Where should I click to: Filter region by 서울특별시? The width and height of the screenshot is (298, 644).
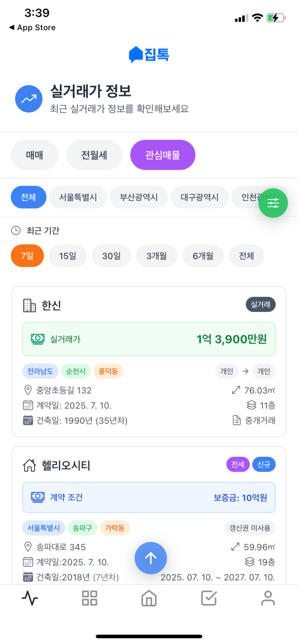[x=78, y=197]
